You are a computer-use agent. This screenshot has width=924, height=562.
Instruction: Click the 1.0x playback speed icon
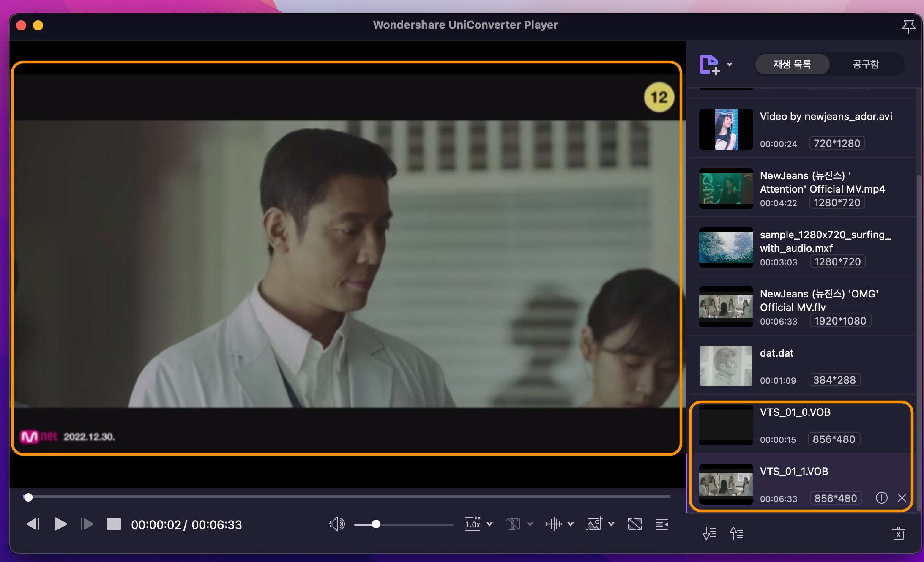coord(473,524)
